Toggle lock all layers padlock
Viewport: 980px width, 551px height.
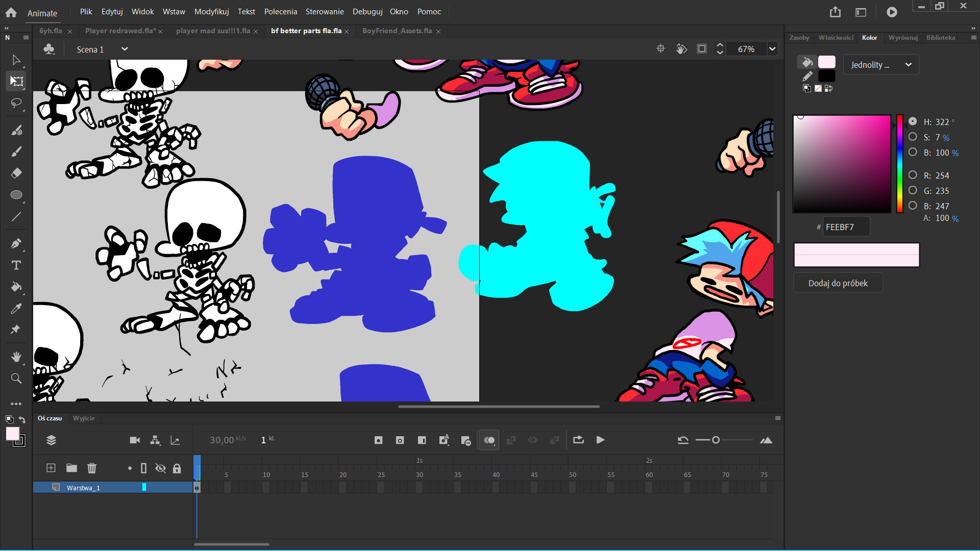(177, 468)
